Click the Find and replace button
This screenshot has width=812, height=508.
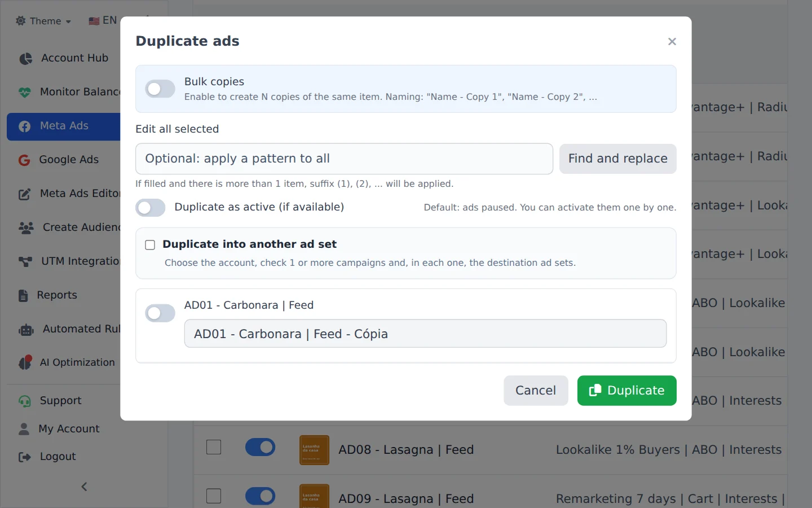(x=617, y=159)
